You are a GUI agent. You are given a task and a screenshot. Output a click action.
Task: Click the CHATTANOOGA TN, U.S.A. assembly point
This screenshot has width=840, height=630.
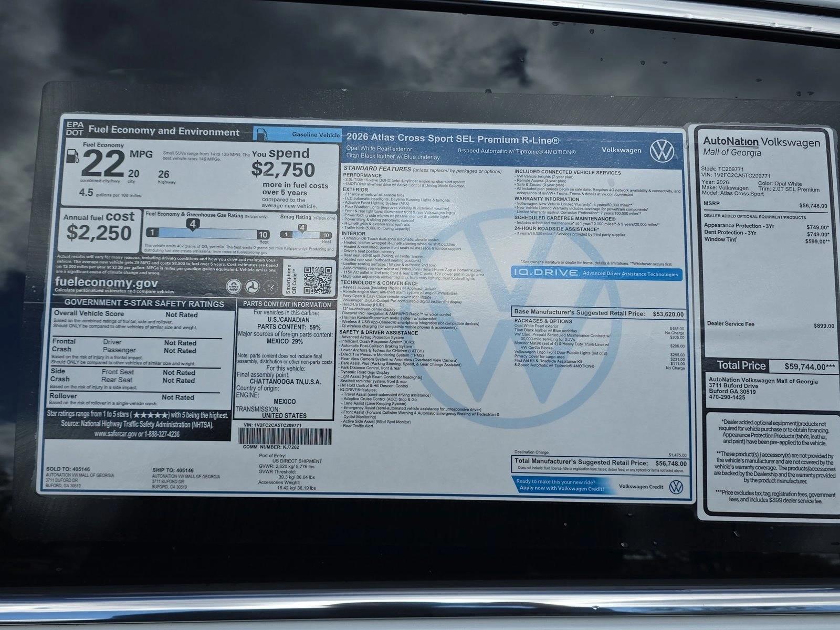pos(286,382)
